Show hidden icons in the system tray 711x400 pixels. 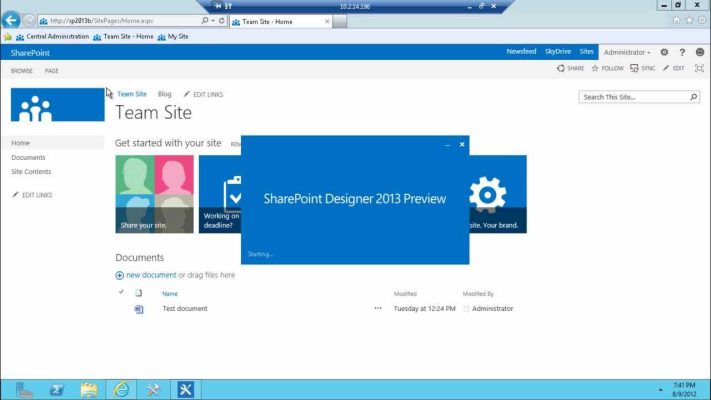pos(660,390)
